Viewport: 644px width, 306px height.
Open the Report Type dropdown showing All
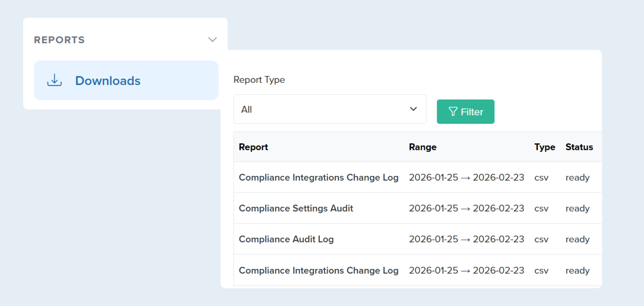(x=330, y=109)
